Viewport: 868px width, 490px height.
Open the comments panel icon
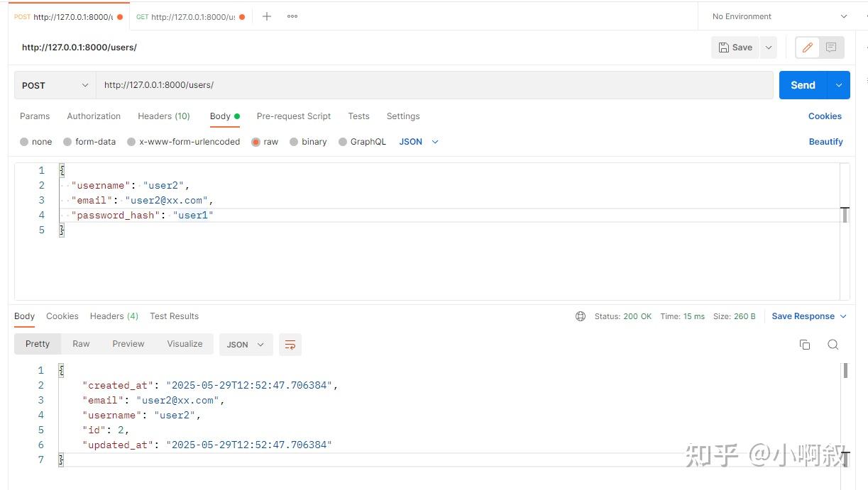coord(830,47)
